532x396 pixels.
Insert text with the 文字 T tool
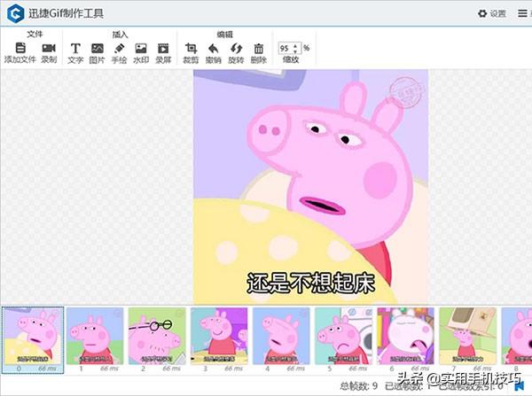[x=75, y=49]
